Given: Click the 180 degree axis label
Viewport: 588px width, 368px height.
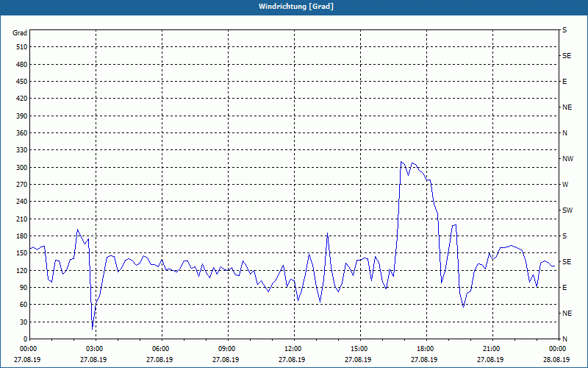Looking at the screenshot, I should tap(22, 236).
